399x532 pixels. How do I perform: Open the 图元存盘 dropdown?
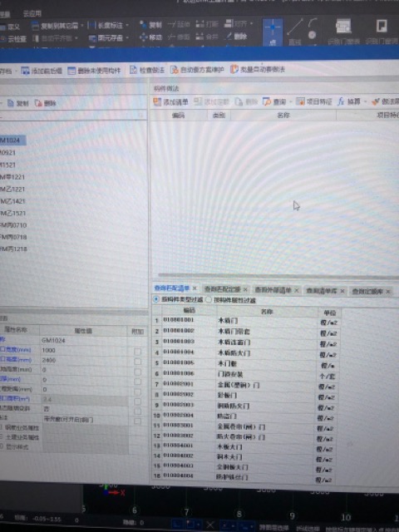click(x=127, y=37)
